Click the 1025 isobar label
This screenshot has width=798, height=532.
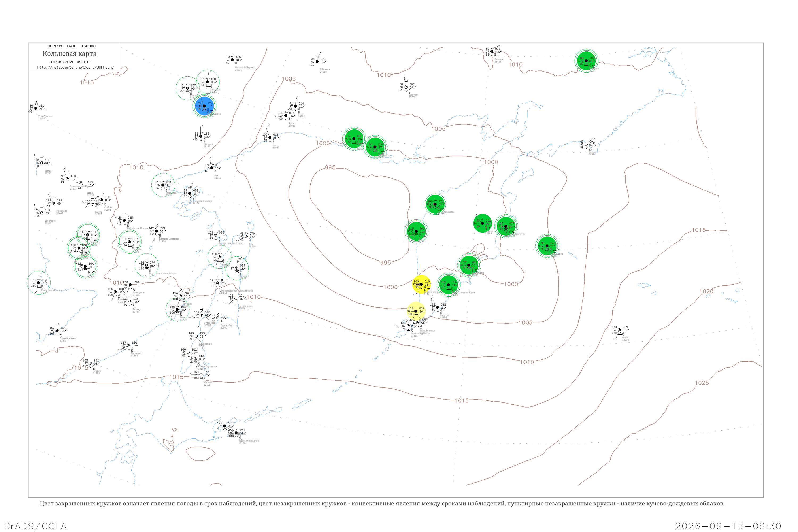pos(702,383)
